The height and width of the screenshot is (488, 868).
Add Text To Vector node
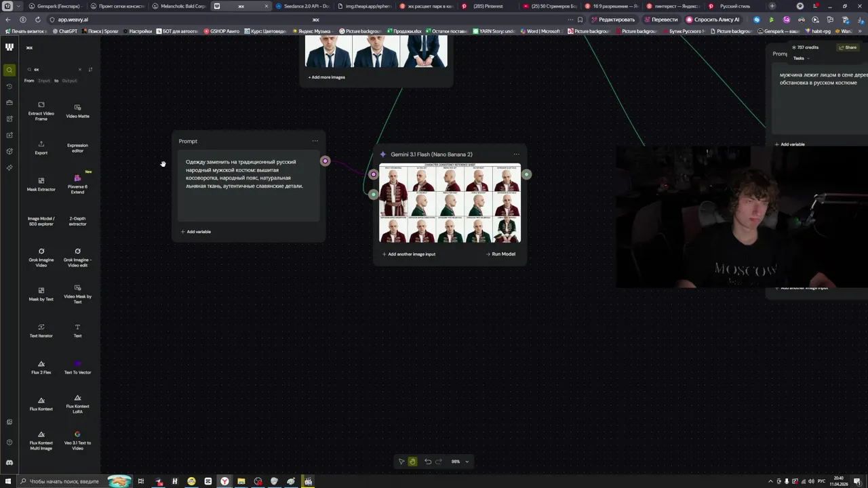pyautogui.click(x=77, y=367)
